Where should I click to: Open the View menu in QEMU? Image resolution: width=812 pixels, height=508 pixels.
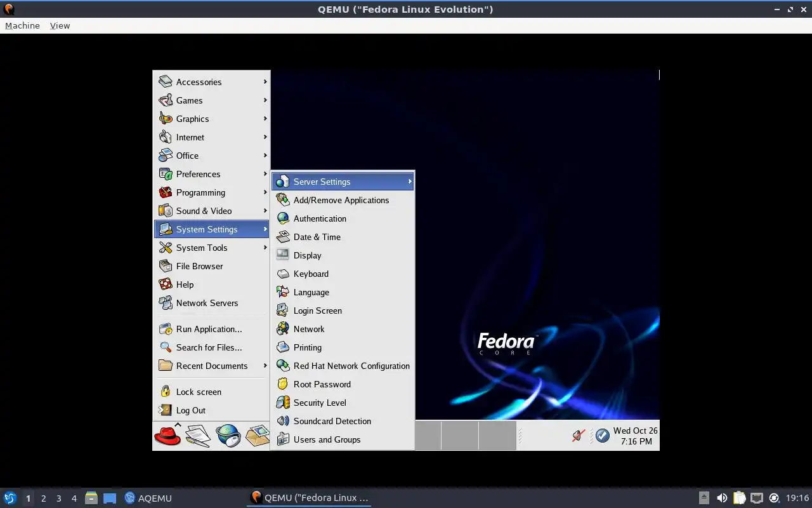(x=60, y=25)
